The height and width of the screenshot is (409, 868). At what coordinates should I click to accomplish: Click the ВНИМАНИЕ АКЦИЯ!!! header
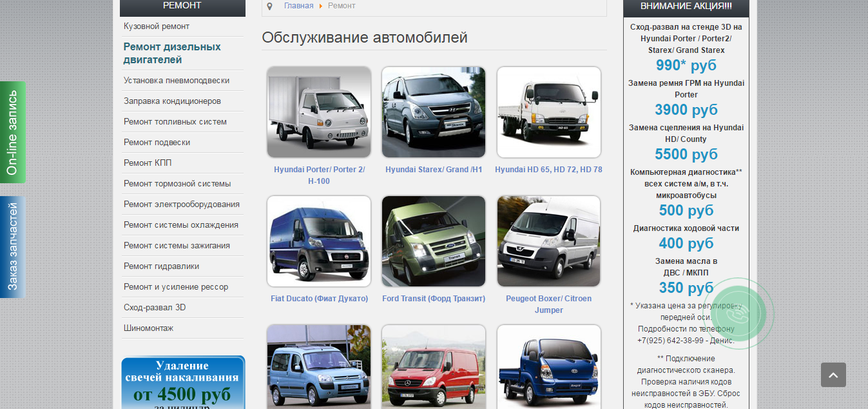pos(686,6)
